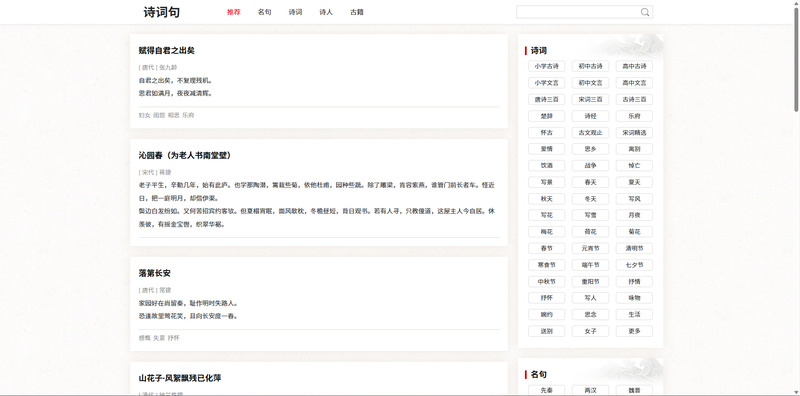Choose the 宋词三百 category
The image size is (800, 396).
pyautogui.click(x=590, y=100)
